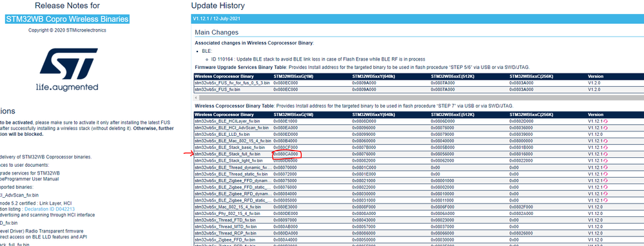The height and width of the screenshot is (246, 644).
Task: Select stm32wb5x_Mac_802_15_4_fw.bin file name
Action: [227, 207]
